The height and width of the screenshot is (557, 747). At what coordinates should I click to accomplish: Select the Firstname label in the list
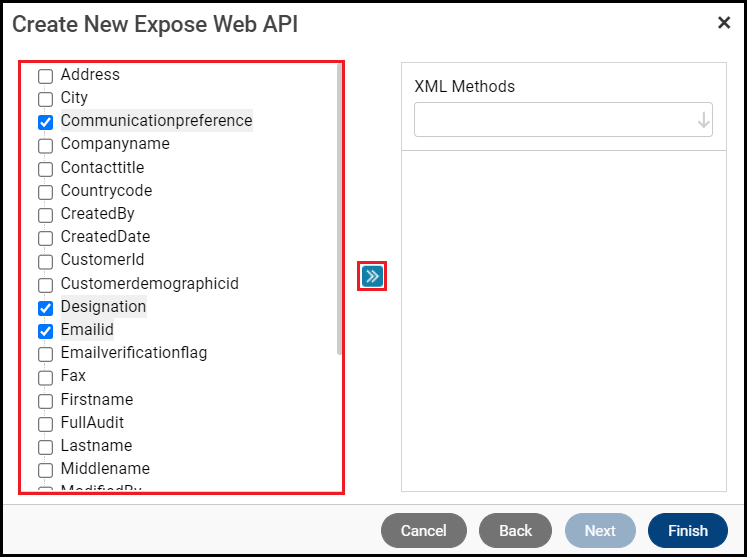96,399
